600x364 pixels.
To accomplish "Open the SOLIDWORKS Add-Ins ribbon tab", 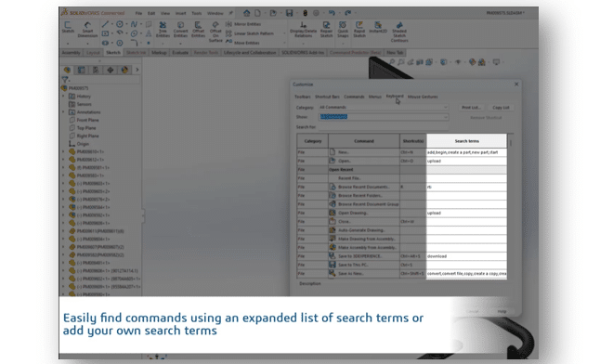I will point(303,52).
